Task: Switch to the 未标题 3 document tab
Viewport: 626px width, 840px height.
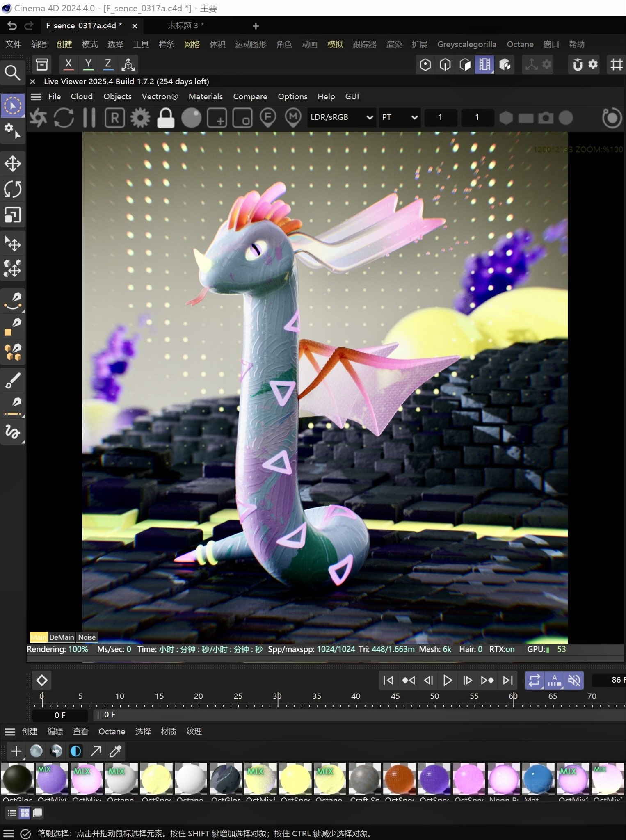Action: tap(185, 26)
